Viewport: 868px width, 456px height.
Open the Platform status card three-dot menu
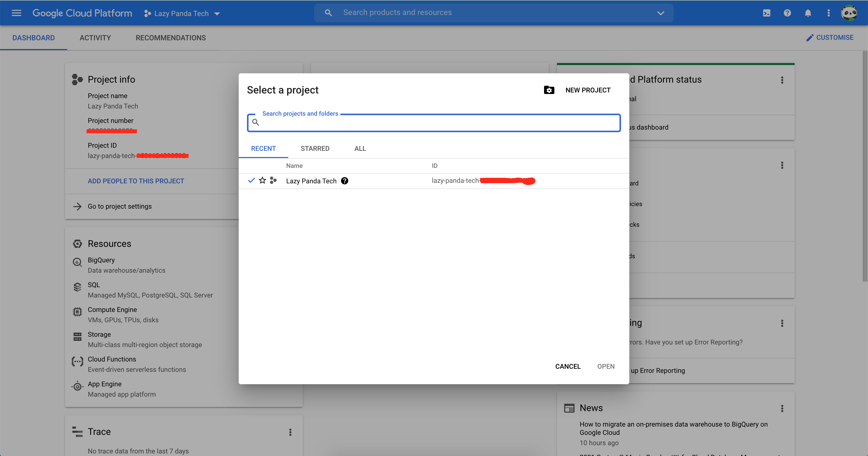coord(782,80)
